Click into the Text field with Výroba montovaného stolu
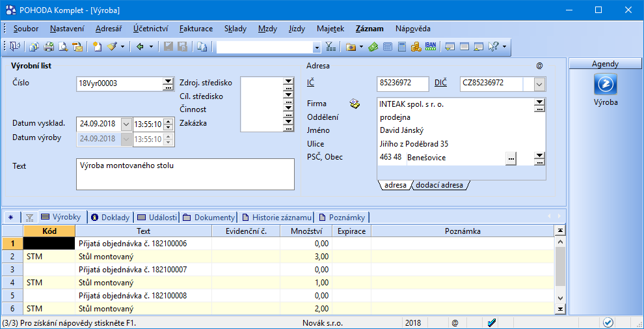 [x=185, y=175]
